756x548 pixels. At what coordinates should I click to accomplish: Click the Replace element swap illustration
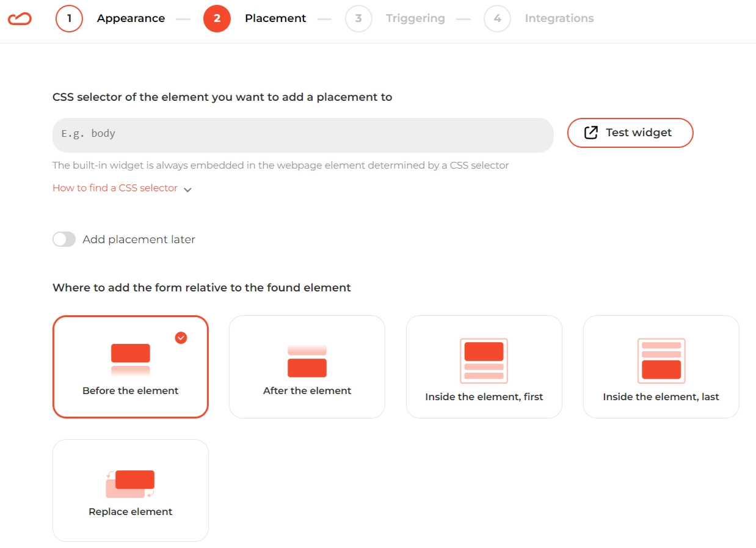[131, 484]
